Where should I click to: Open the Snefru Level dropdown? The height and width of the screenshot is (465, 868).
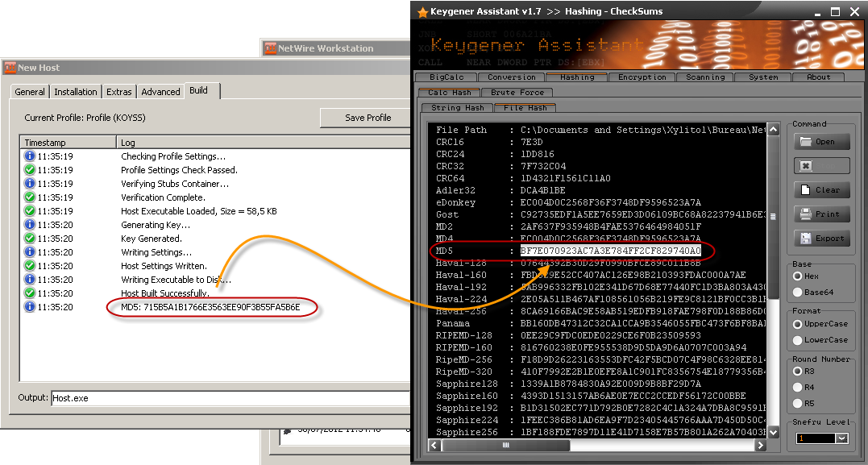pyautogui.click(x=842, y=438)
